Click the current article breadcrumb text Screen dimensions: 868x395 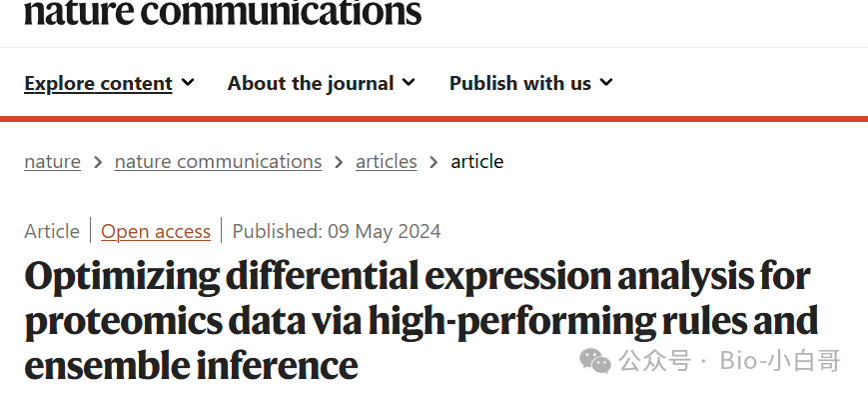click(x=477, y=162)
